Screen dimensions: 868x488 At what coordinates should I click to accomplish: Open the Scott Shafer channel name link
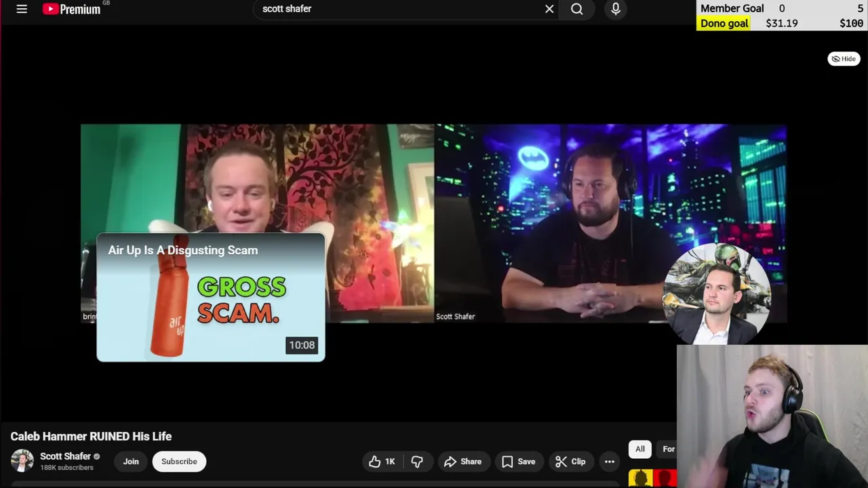pyautogui.click(x=65, y=456)
